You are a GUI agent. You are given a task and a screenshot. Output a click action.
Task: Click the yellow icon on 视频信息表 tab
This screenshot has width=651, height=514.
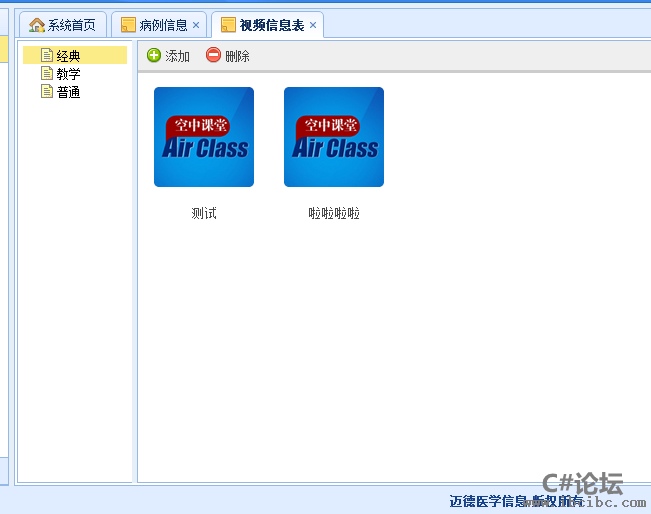[228, 25]
